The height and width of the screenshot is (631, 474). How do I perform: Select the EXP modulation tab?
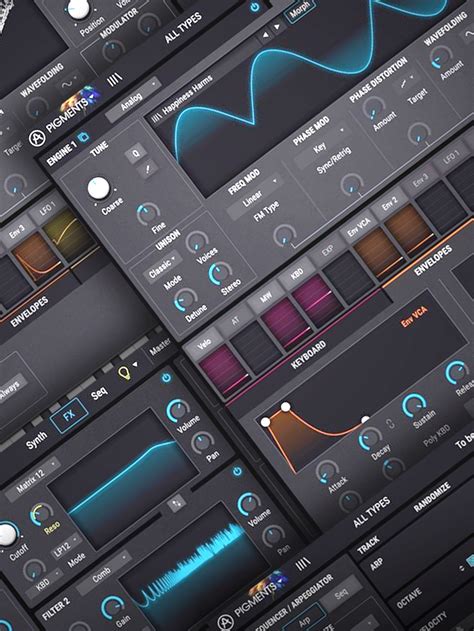tap(327, 250)
